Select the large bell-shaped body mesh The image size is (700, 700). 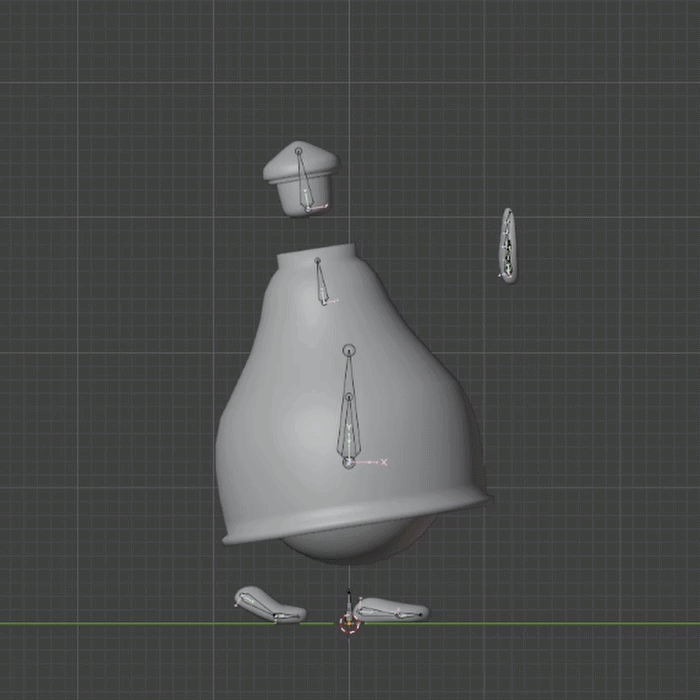(353, 393)
